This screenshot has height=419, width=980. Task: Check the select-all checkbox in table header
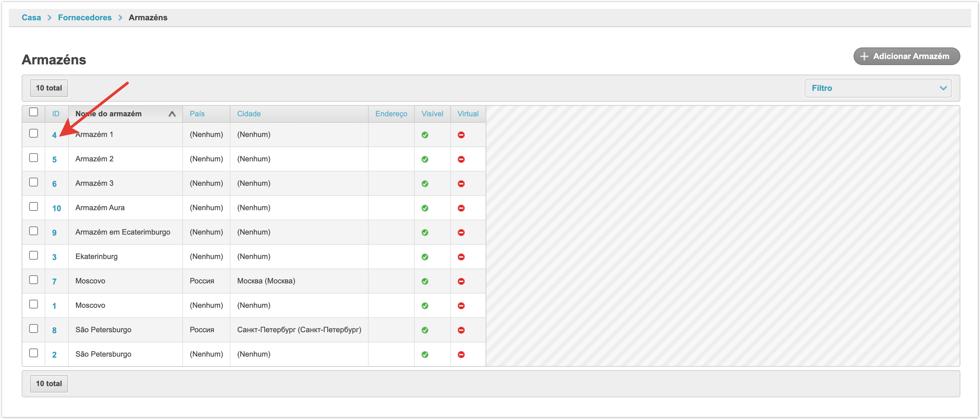34,112
